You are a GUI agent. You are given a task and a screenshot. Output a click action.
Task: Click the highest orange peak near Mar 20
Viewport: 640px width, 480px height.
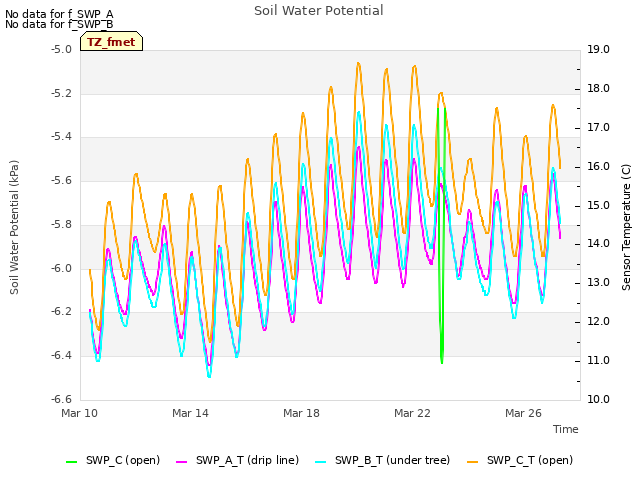(x=358, y=64)
